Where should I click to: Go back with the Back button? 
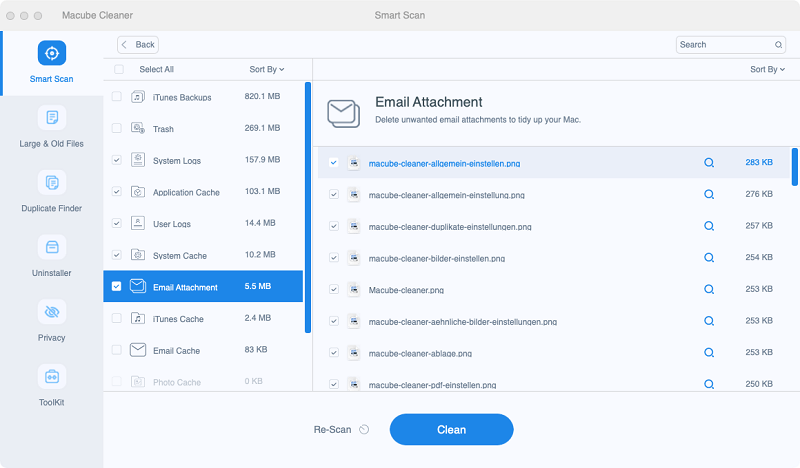click(138, 45)
